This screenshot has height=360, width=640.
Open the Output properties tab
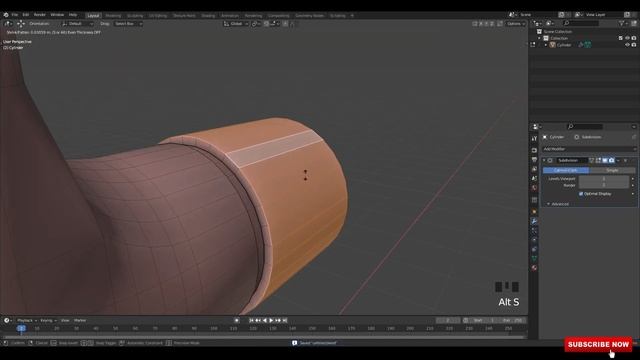534,160
